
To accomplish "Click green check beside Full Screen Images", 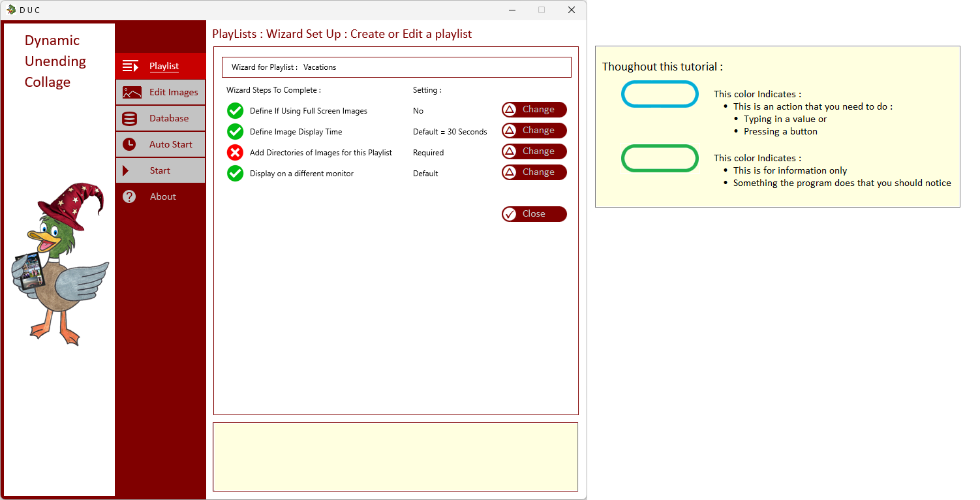I will click(235, 111).
